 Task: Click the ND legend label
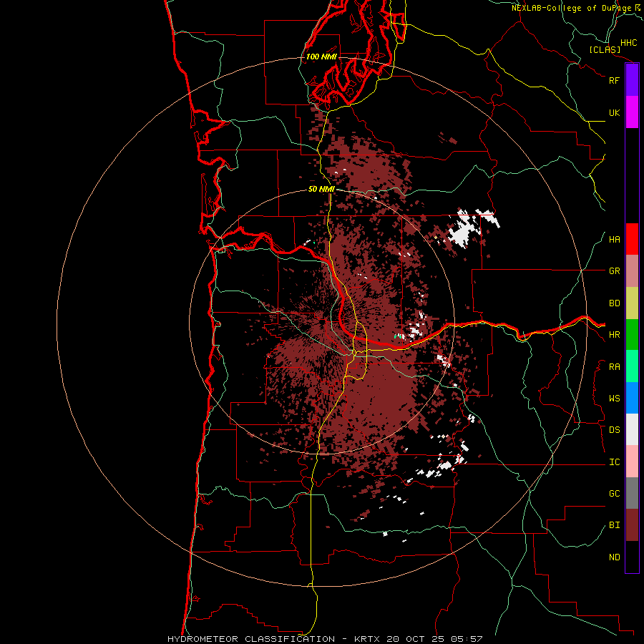tap(615, 557)
